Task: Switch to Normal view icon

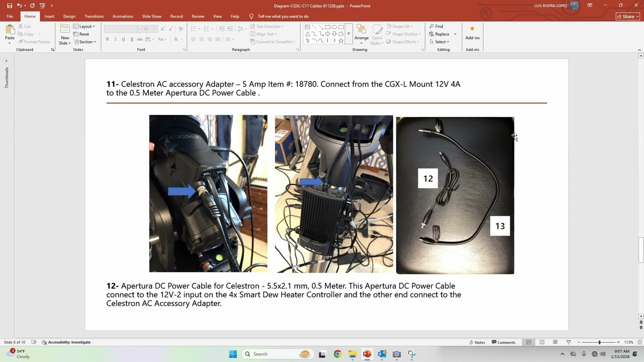Action: [x=528, y=342]
